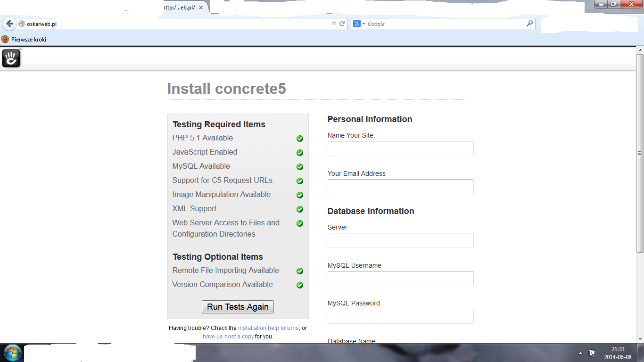This screenshot has width=644, height=362.
Task: Focus the Name Your Site field
Action: click(401, 148)
